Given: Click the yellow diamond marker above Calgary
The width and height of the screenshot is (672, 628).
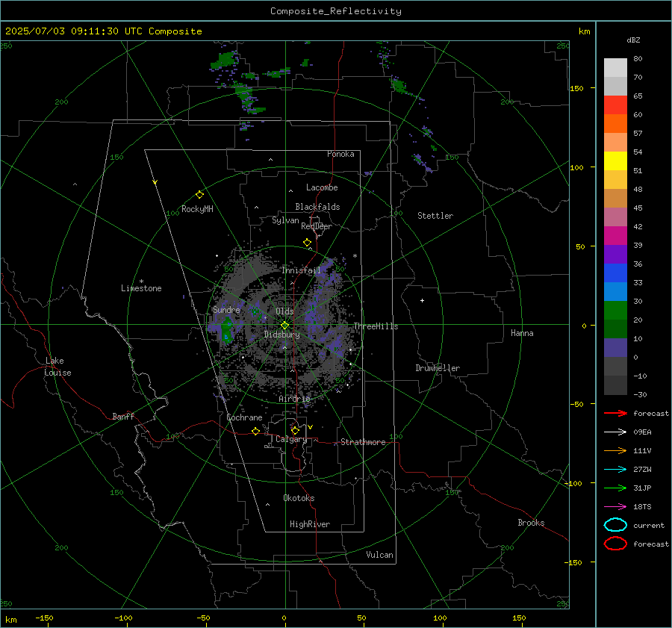Looking at the screenshot, I should point(295,430).
